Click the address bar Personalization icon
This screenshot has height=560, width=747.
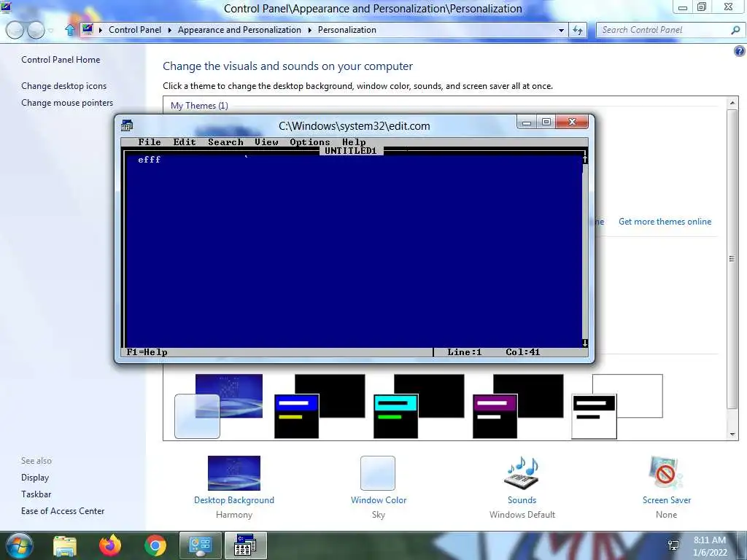(88, 29)
